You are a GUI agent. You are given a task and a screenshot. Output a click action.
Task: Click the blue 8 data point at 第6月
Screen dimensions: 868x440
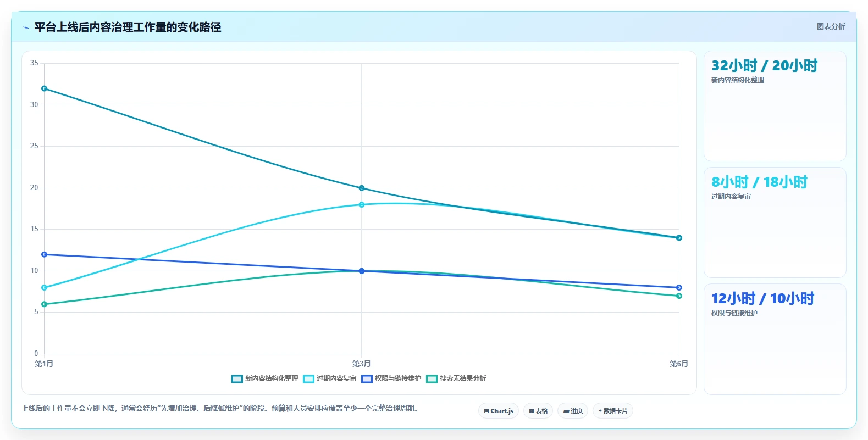coord(679,288)
